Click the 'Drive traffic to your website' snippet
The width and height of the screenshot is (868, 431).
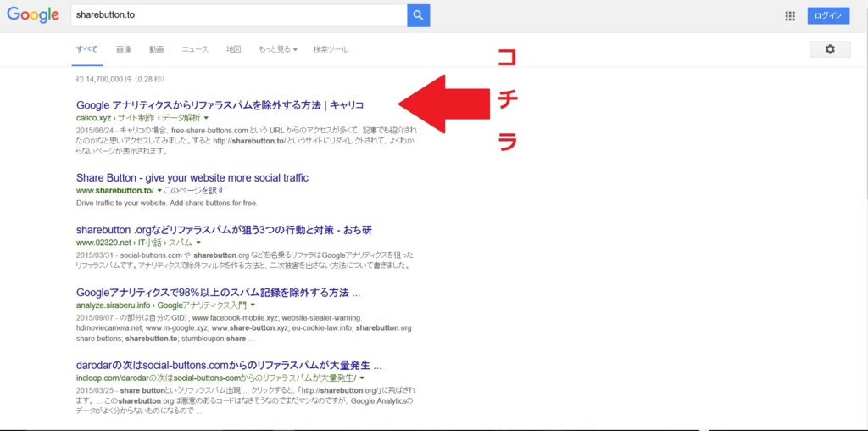pyautogui.click(x=167, y=203)
